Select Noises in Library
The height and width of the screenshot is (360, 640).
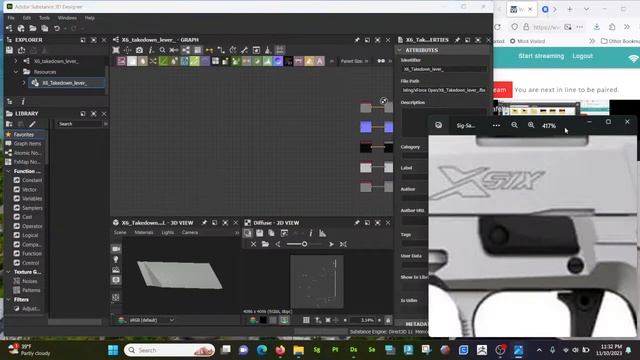click(x=29, y=281)
